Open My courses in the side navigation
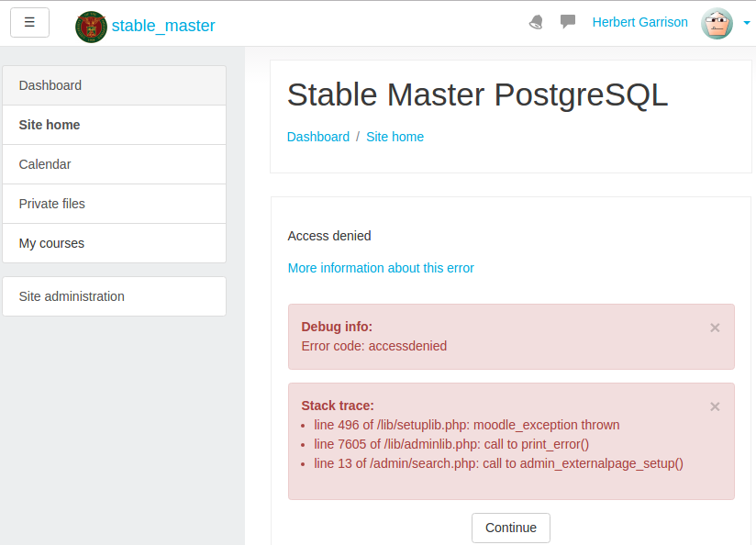Image resolution: width=756 pixels, height=545 pixels. [x=115, y=243]
